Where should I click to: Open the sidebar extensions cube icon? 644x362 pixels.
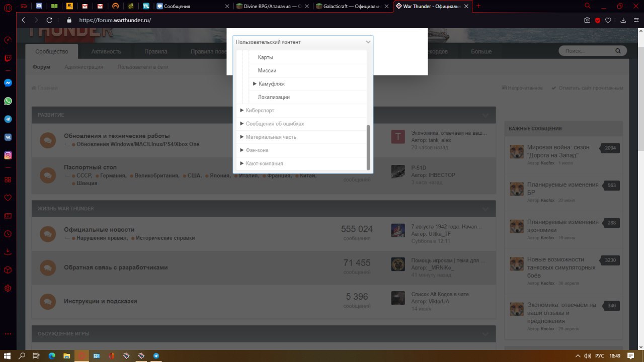8,270
